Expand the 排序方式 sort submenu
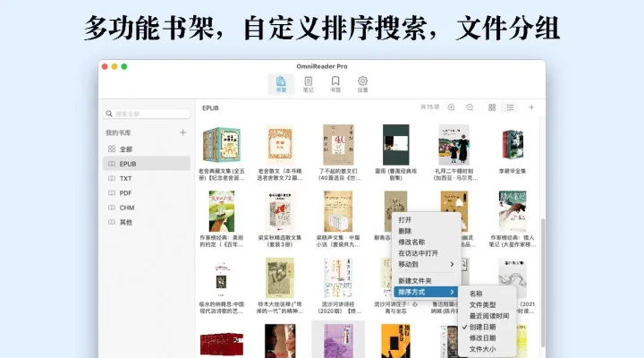 [x=425, y=292]
